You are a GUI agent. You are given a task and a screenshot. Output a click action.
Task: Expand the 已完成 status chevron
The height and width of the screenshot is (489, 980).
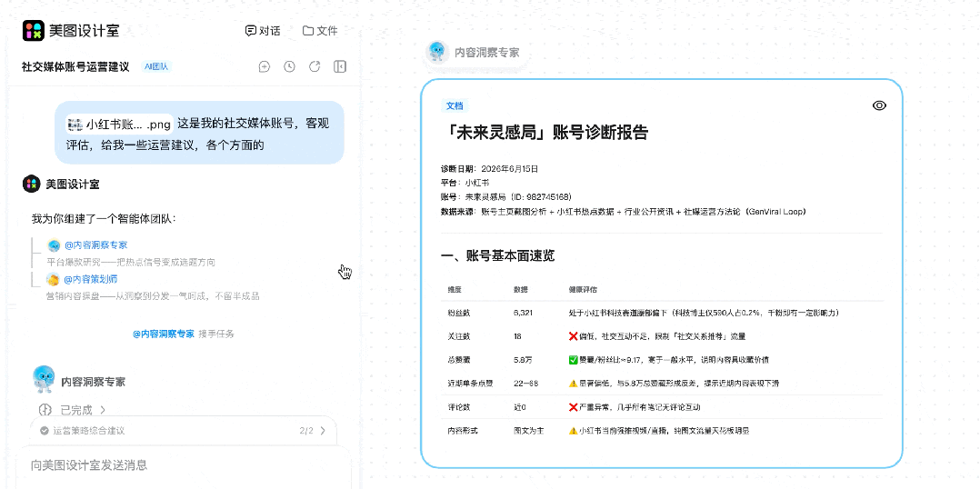[103, 410]
